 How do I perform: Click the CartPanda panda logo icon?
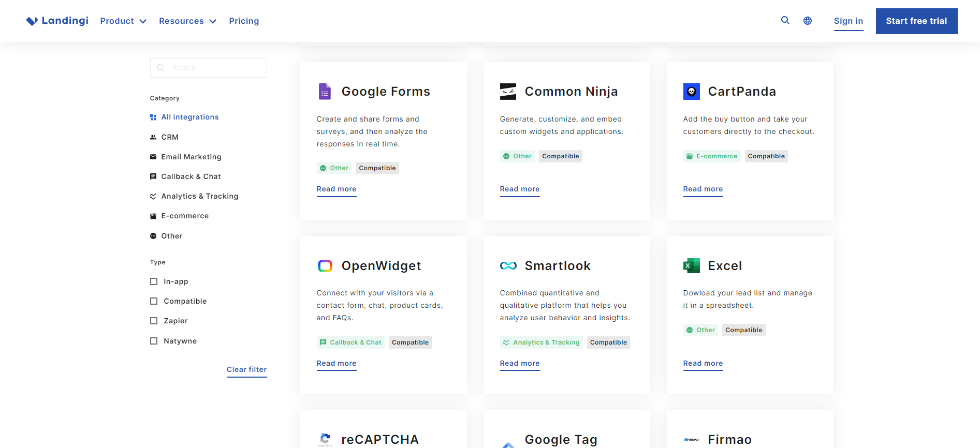(x=691, y=92)
